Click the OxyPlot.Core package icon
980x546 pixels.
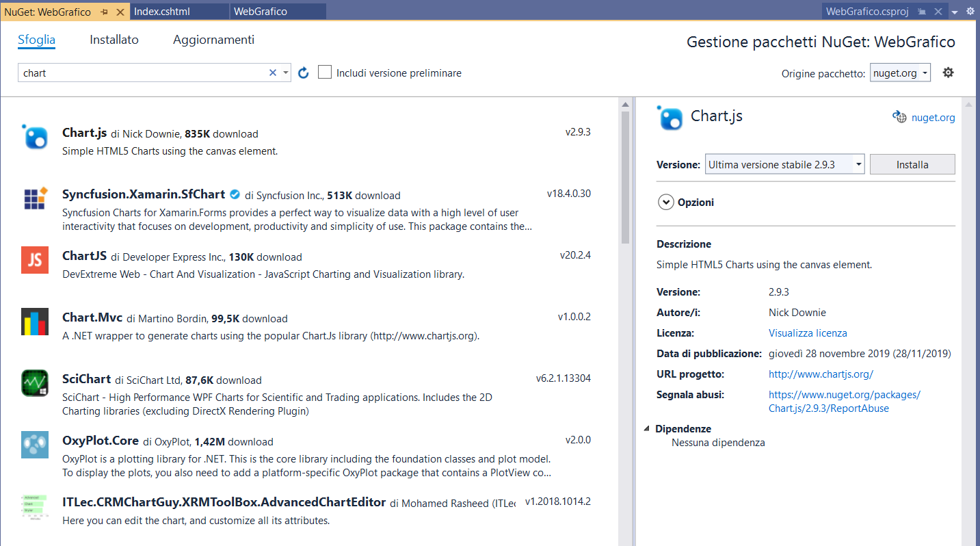click(x=35, y=445)
